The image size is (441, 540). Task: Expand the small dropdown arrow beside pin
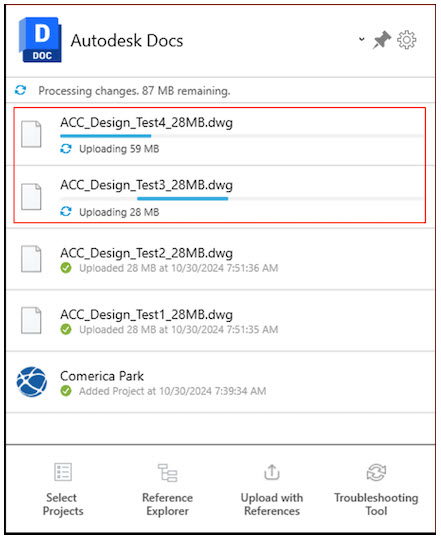point(361,39)
